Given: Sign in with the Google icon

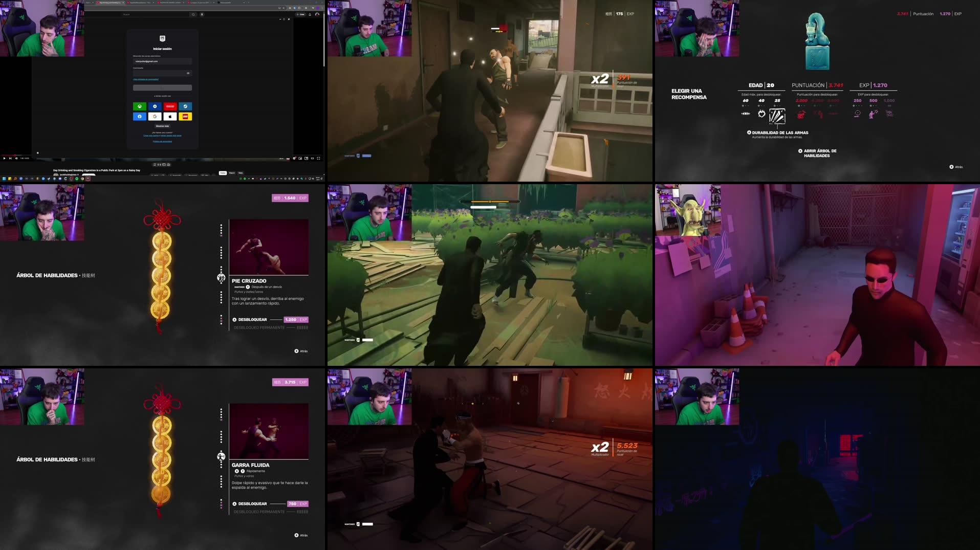Looking at the screenshot, I should tap(155, 117).
